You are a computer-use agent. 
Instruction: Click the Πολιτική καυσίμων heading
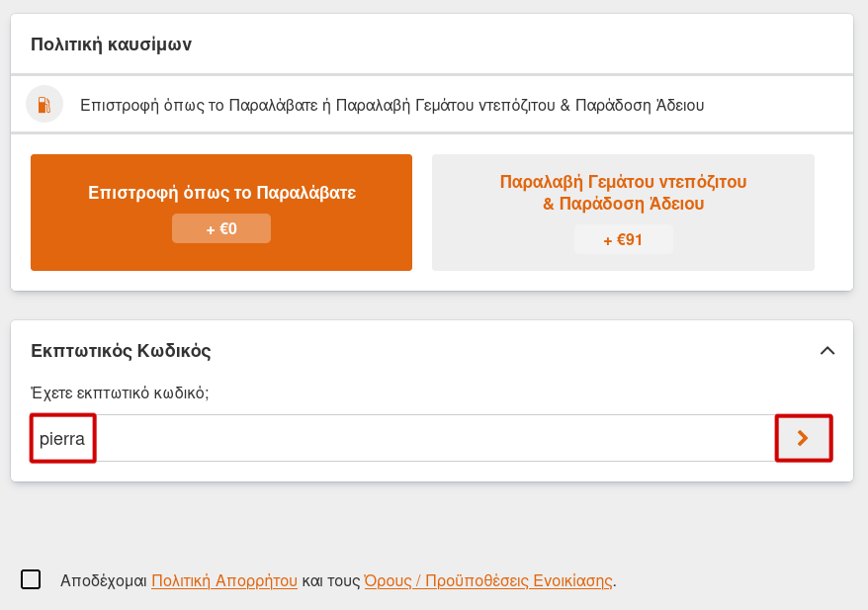[111, 44]
